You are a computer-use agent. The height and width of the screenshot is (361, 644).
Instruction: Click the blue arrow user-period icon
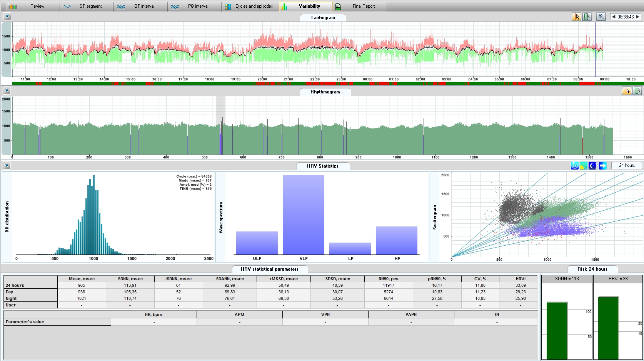(603, 166)
